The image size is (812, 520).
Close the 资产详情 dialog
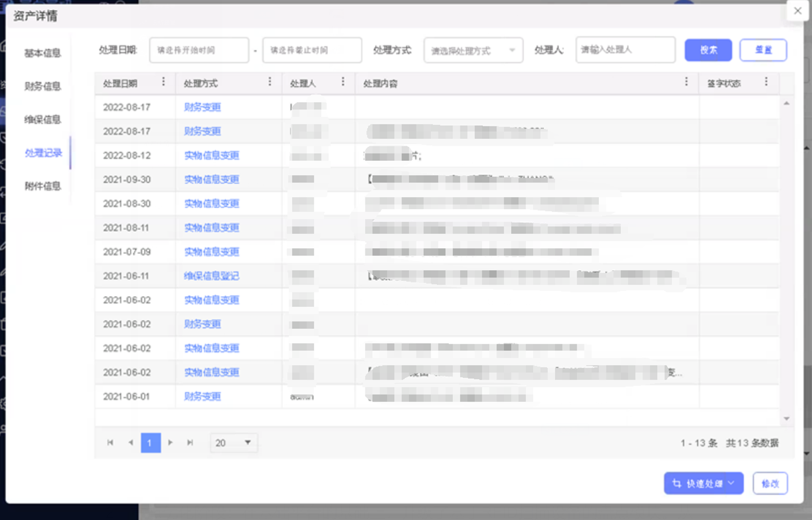(797, 11)
